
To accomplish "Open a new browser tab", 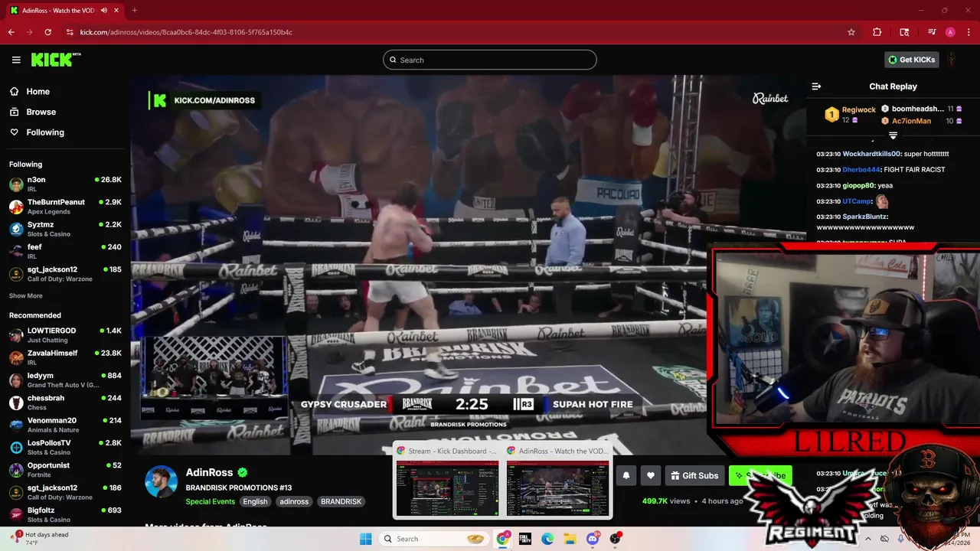I will point(135,11).
